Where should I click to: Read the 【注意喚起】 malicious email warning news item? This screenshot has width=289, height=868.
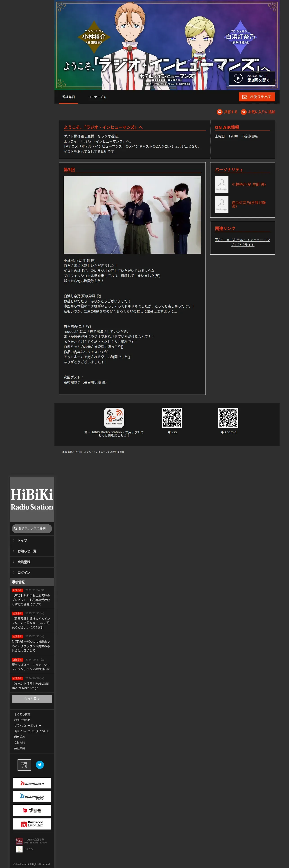[32, 621]
